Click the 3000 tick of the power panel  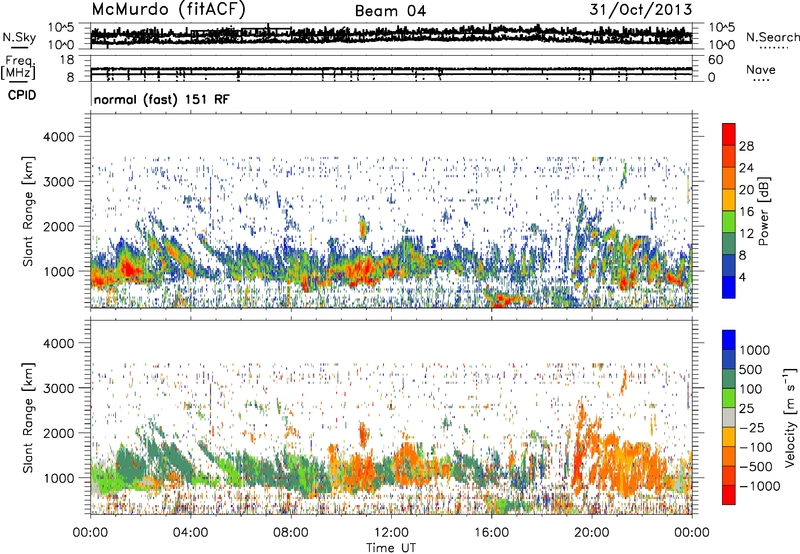tap(58, 182)
